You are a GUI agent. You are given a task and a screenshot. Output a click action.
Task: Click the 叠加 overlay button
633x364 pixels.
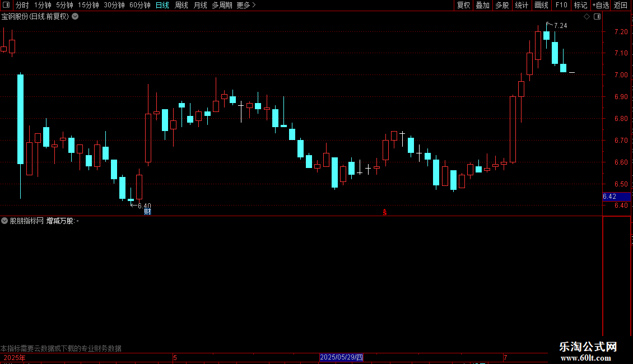[482, 5]
